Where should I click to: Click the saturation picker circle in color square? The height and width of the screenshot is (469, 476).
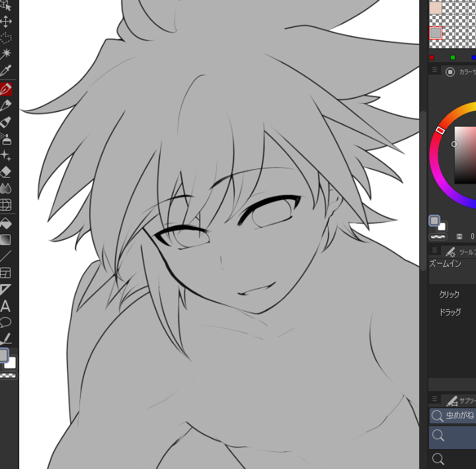tap(454, 144)
